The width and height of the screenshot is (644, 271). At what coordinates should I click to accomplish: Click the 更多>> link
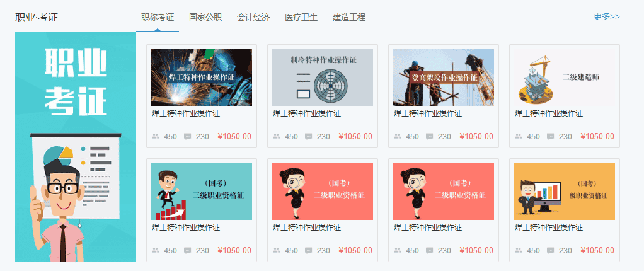coord(607,16)
